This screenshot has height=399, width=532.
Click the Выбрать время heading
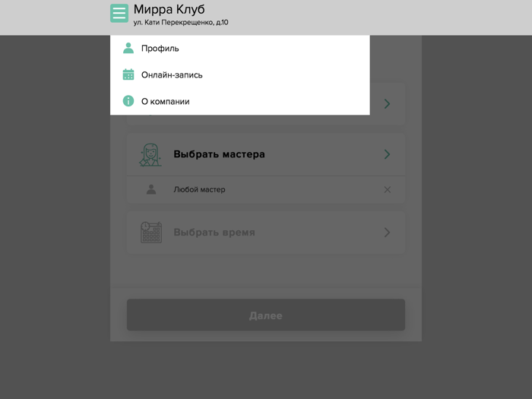(x=214, y=233)
